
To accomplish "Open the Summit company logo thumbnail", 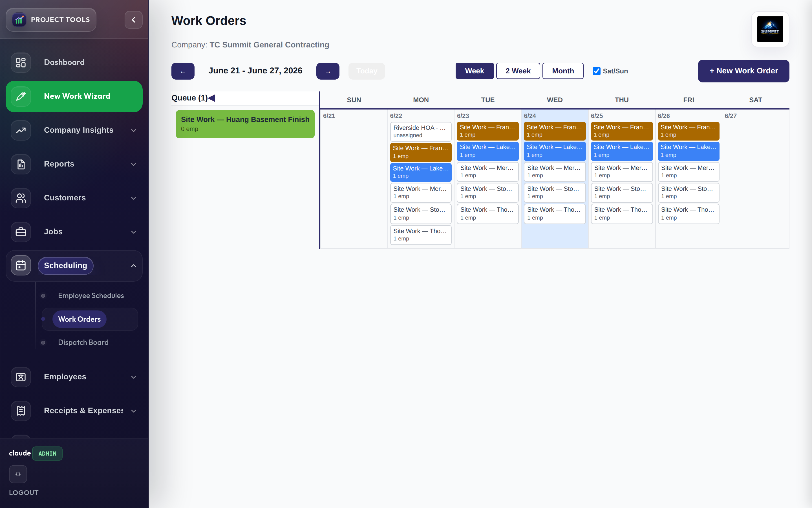I will (x=770, y=30).
